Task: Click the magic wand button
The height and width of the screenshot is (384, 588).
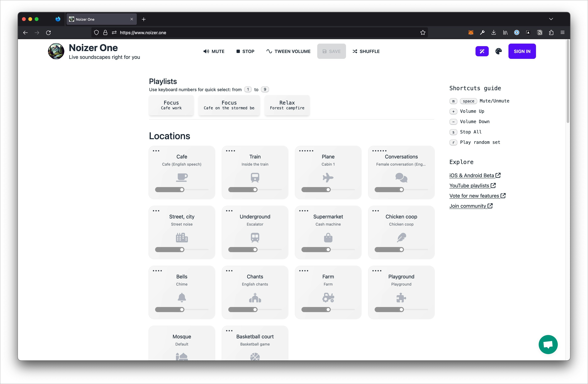Action: coord(482,51)
